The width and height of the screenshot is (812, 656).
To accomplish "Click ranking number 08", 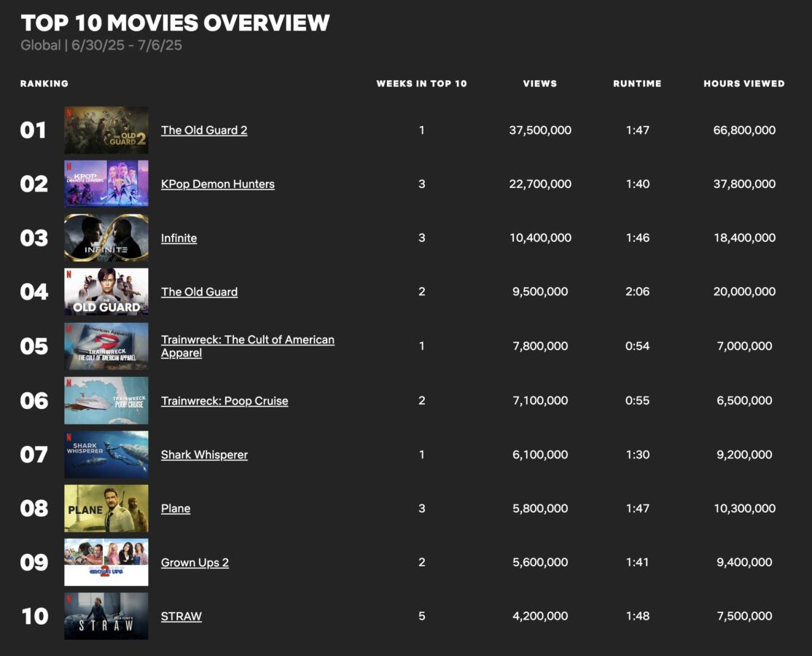I will 34,508.
